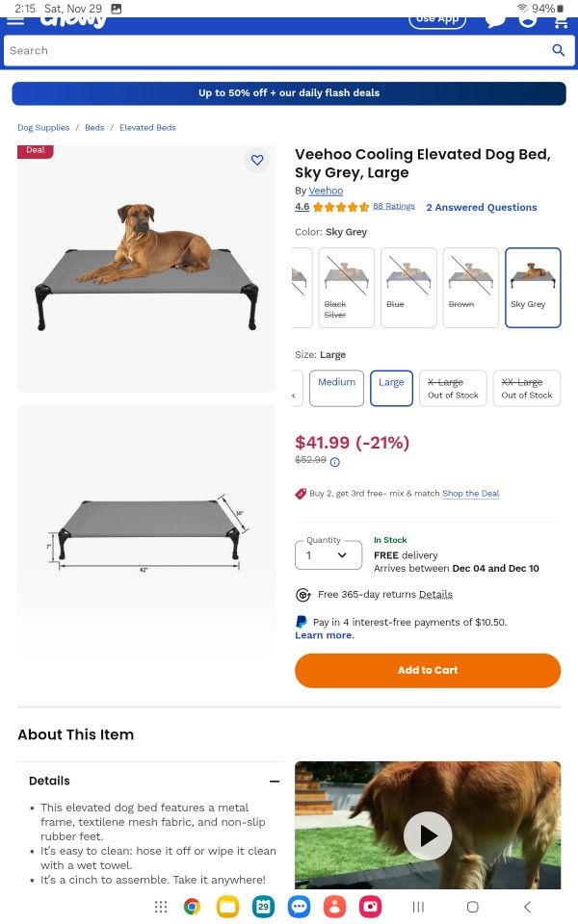Viewport: 578px width, 924px height.
Task: Open Beds in the breadcrumb trail
Action: coord(93,127)
